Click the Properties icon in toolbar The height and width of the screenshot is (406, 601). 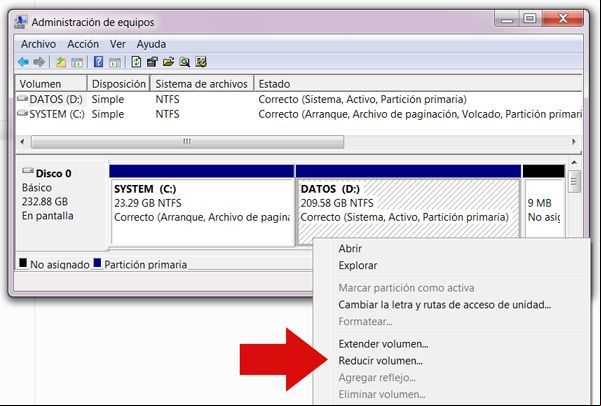(152, 62)
